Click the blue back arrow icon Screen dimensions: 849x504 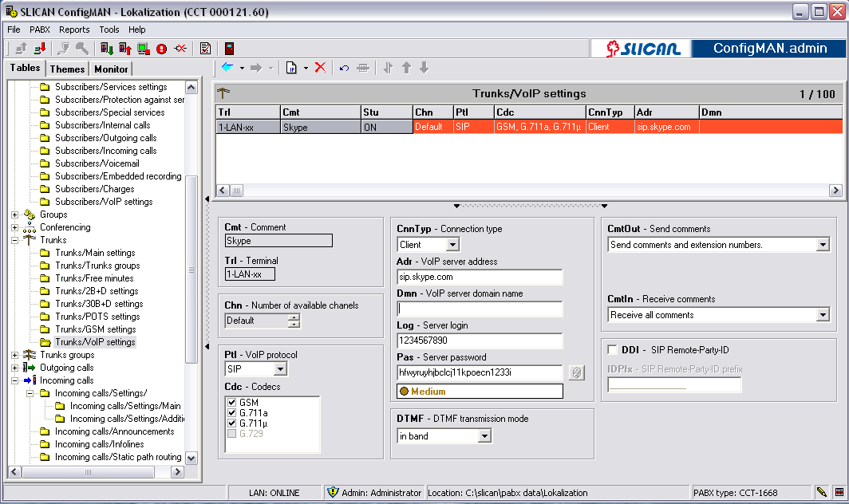(x=227, y=68)
